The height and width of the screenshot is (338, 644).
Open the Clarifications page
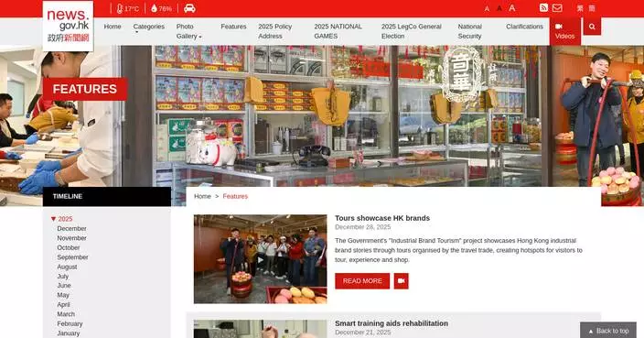pos(524,27)
